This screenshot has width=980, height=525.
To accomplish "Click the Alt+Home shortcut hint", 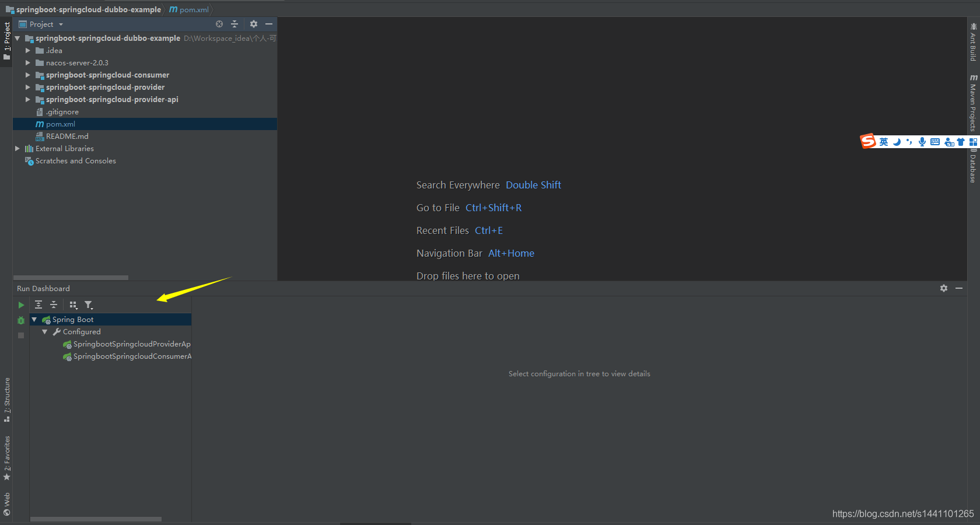I will [x=511, y=253].
